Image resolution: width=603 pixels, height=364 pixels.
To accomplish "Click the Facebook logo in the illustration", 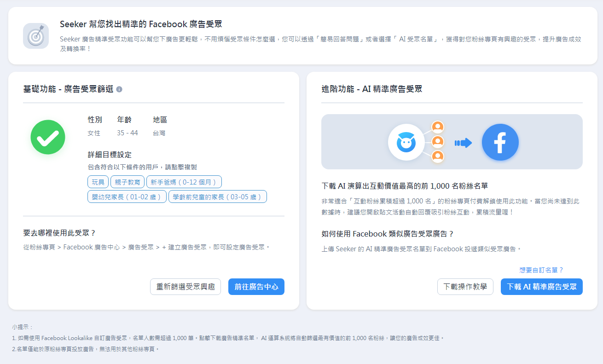I will 500,142.
